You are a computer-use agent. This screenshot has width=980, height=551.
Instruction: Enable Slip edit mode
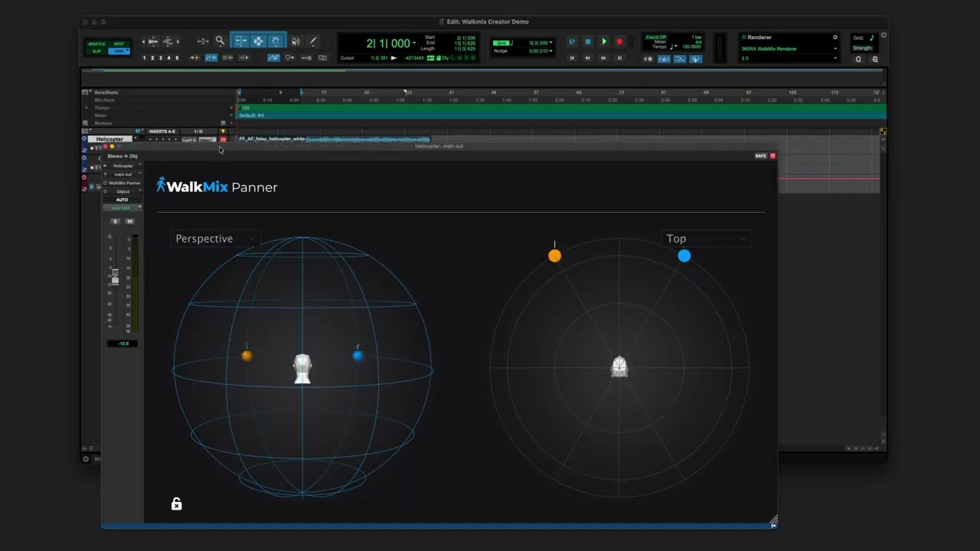tap(96, 51)
